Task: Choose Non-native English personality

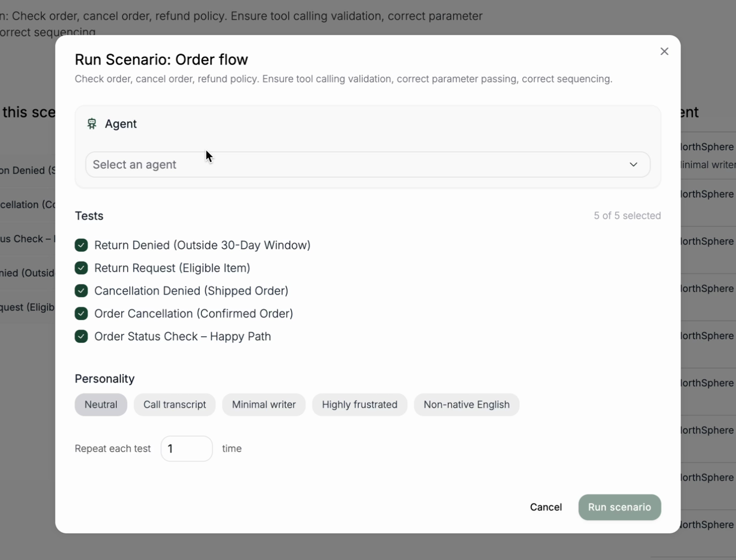Action: (466, 405)
